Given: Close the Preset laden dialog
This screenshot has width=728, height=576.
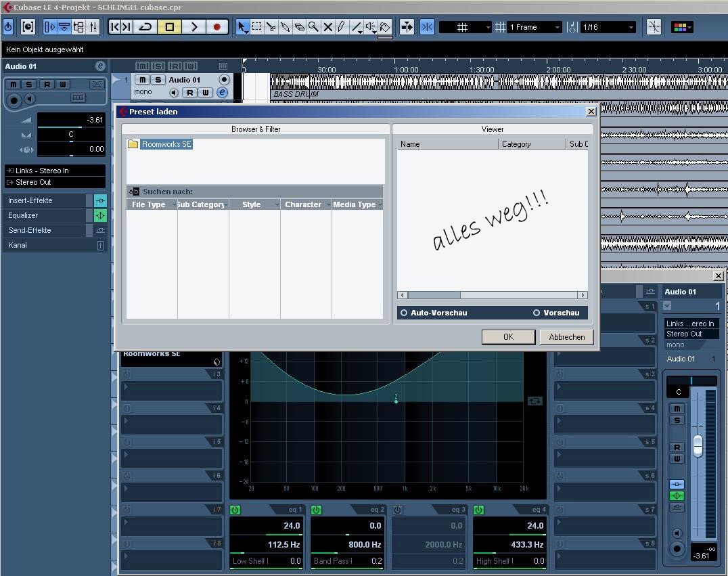Looking at the screenshot, I should click(x=591, y=112).
